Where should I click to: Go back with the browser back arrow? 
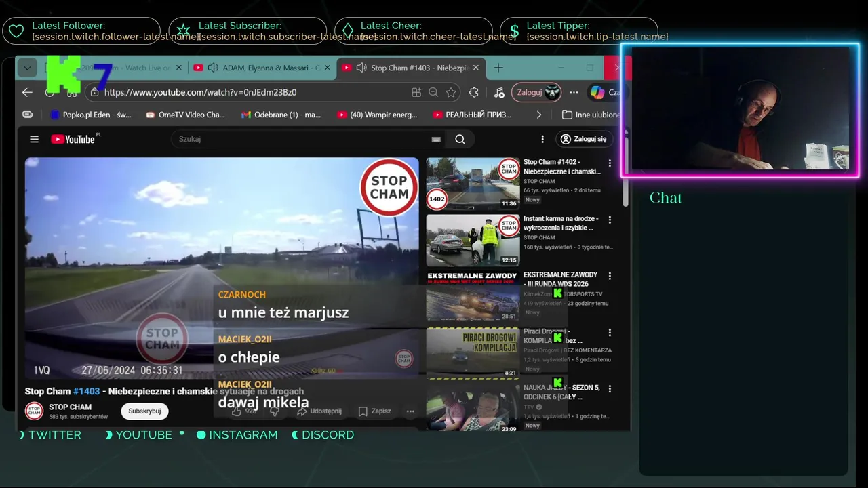point(27,92)
